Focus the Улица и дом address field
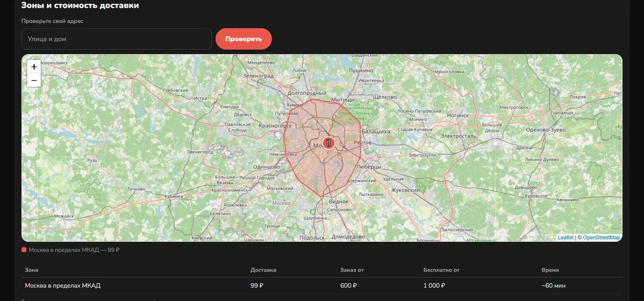Viewport: 644px width, 301px height. (x=116, y=39)
